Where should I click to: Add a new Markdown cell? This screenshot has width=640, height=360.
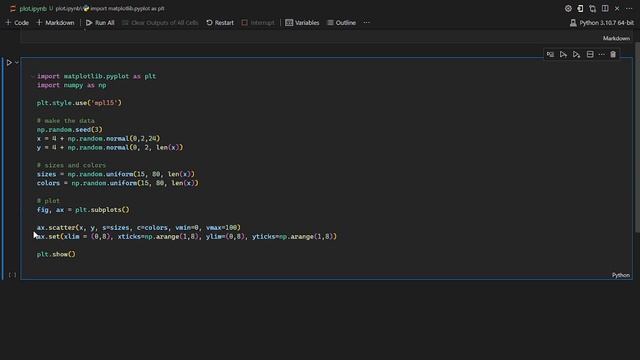[x=56, y=22]
